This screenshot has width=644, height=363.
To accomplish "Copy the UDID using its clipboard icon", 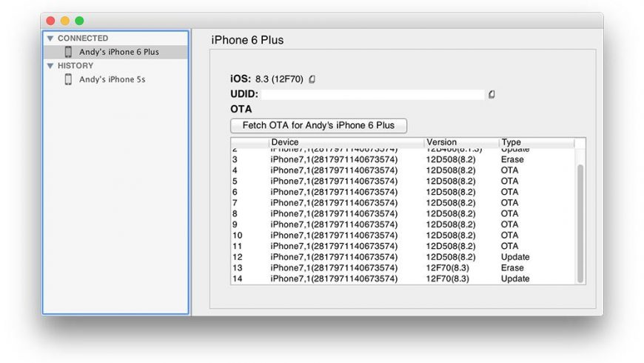I will [492, 95].
